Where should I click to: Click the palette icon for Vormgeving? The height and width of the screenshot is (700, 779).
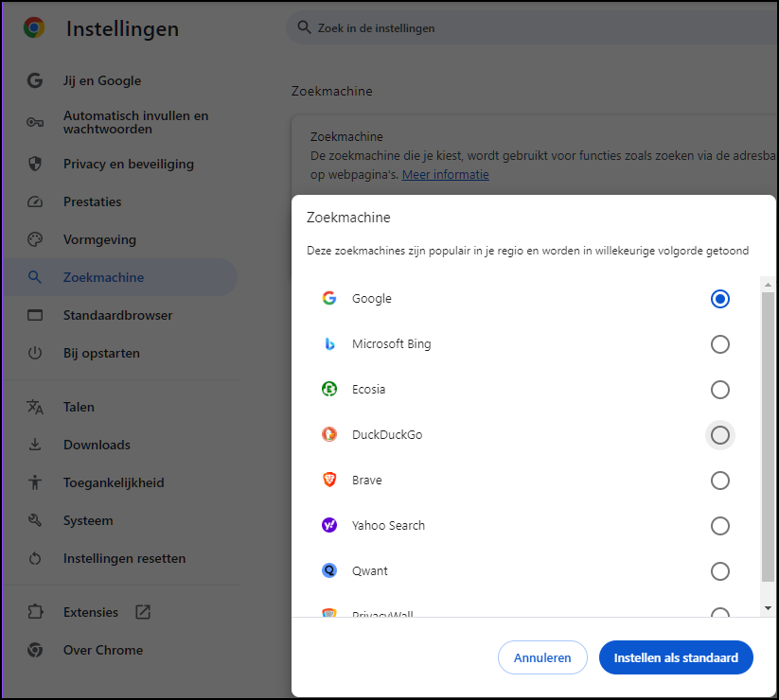tap(35, 239)
